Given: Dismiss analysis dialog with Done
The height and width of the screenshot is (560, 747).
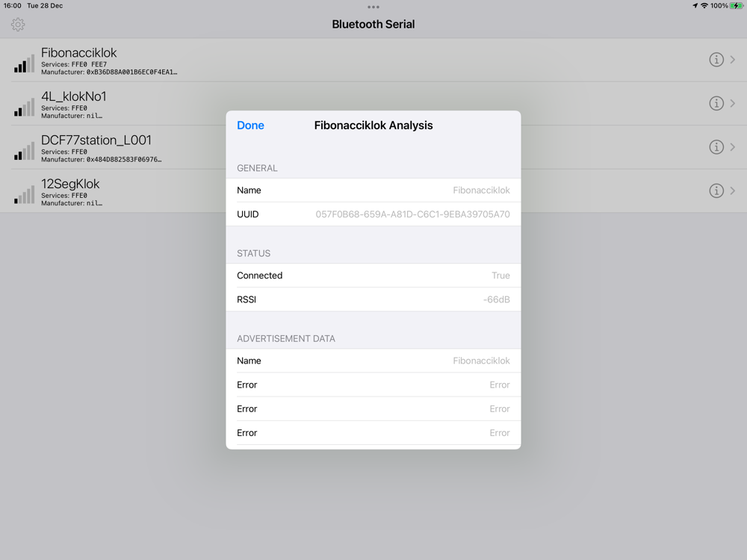Looking at the screenshot, I should point(250,125).
